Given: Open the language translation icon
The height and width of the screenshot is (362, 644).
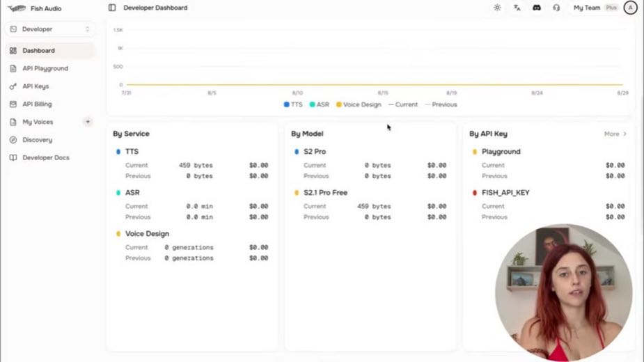Looking at the screenshot, I should click(x=517, y=8).
